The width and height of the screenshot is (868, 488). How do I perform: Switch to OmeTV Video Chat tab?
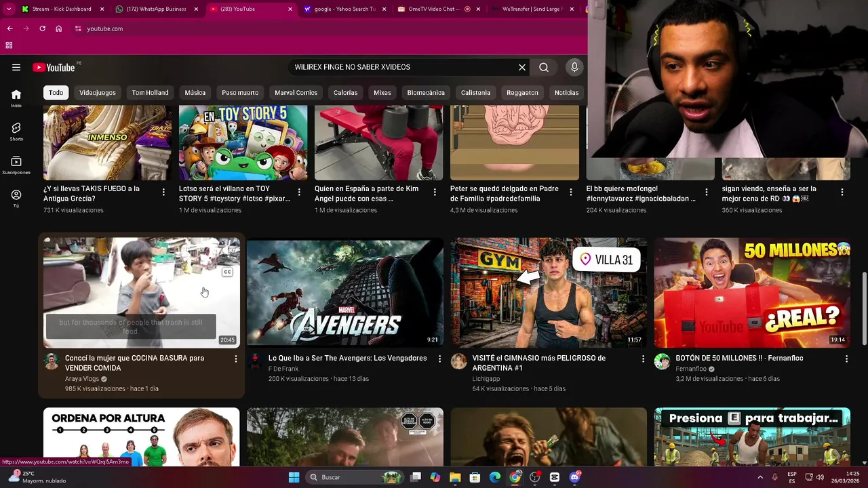[439, 9]
